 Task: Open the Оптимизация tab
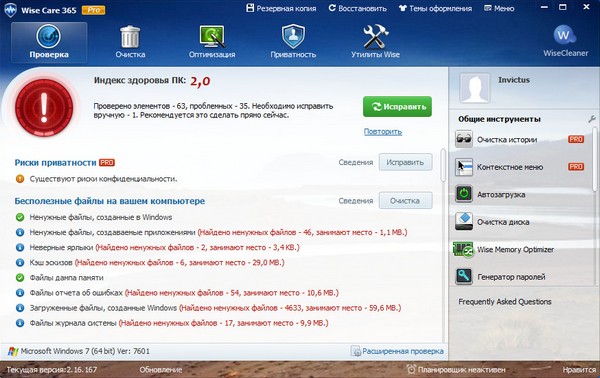pyautogui.click(x=212, y=42)
